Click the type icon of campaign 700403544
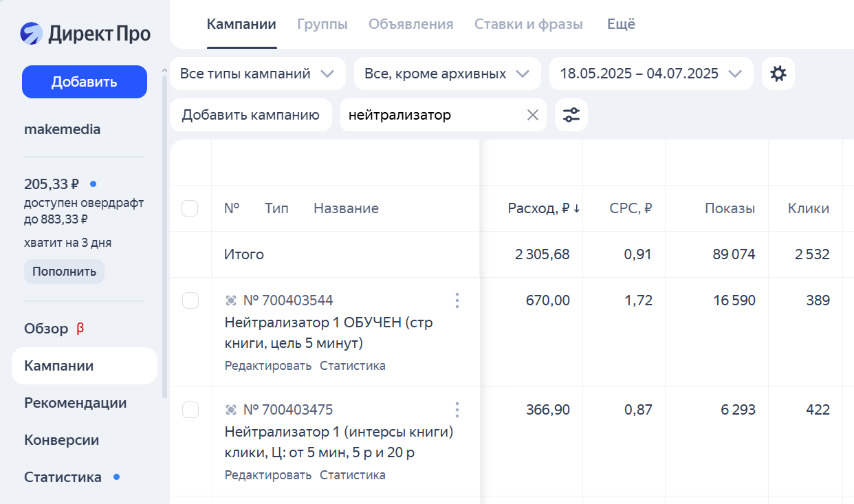854x504 pixels. pos(231,300)
